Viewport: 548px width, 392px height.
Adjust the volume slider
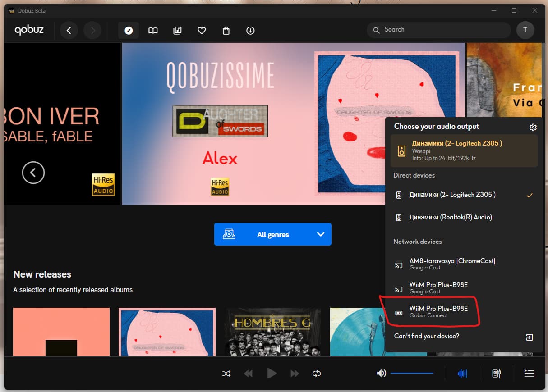411,373
